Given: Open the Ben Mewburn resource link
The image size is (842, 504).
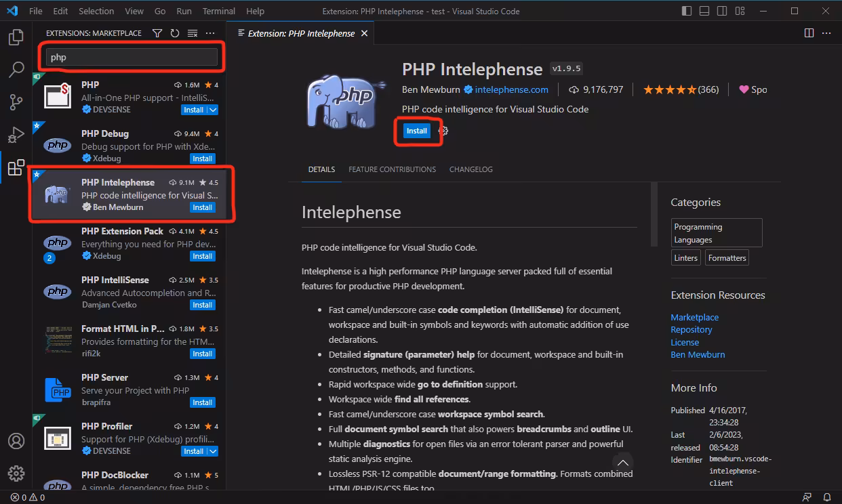Looking at the screenshot, I should click(x=698, y=354).
